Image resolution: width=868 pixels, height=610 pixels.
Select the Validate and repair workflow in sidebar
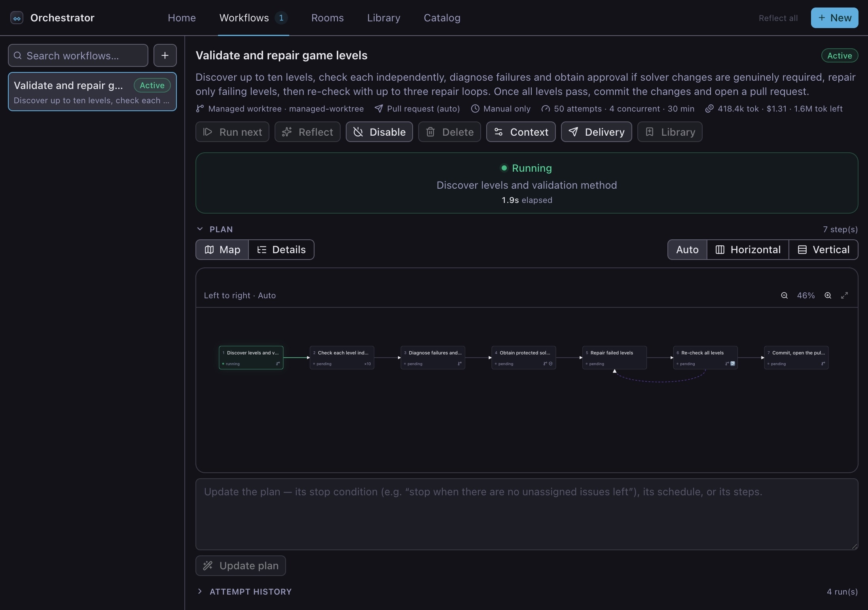pos(92,92)
